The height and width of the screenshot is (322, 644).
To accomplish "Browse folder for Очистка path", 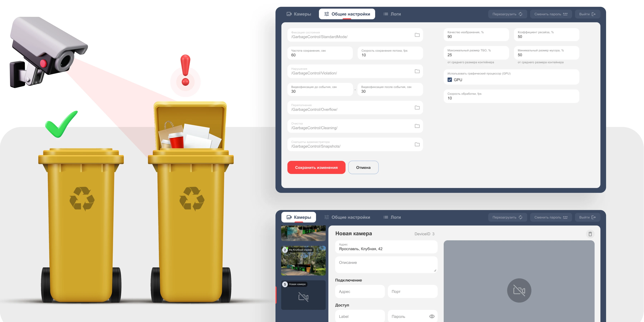I will click(x=417, y=126).
